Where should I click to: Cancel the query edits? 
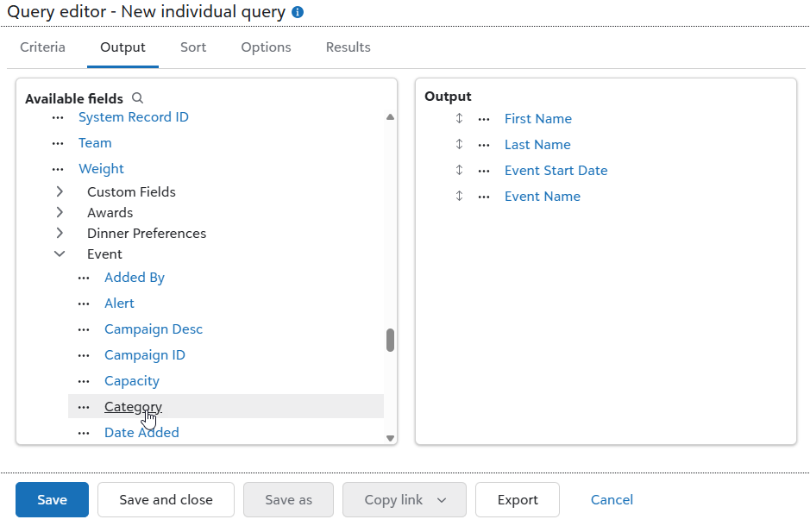point(611,499)
